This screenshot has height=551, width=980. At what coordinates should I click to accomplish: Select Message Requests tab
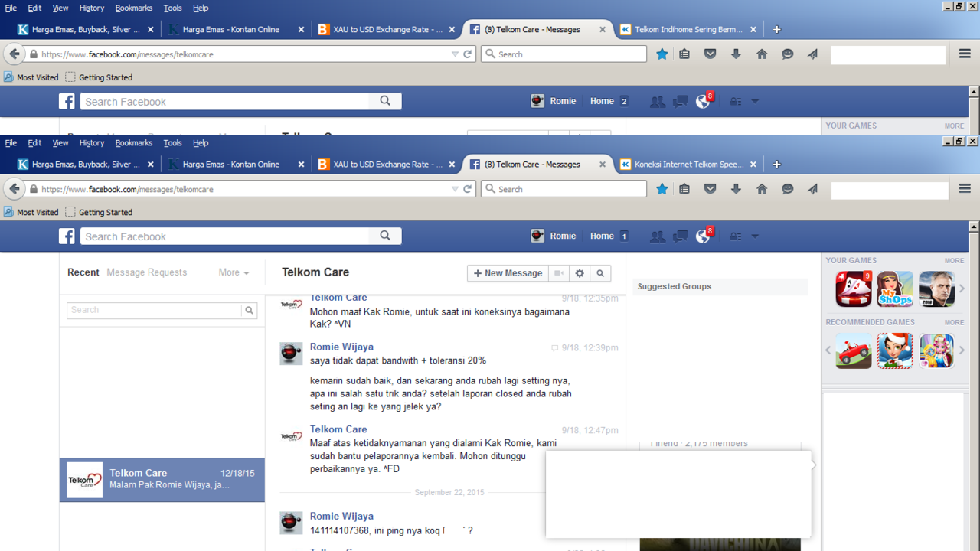click(x=146, y=272)
